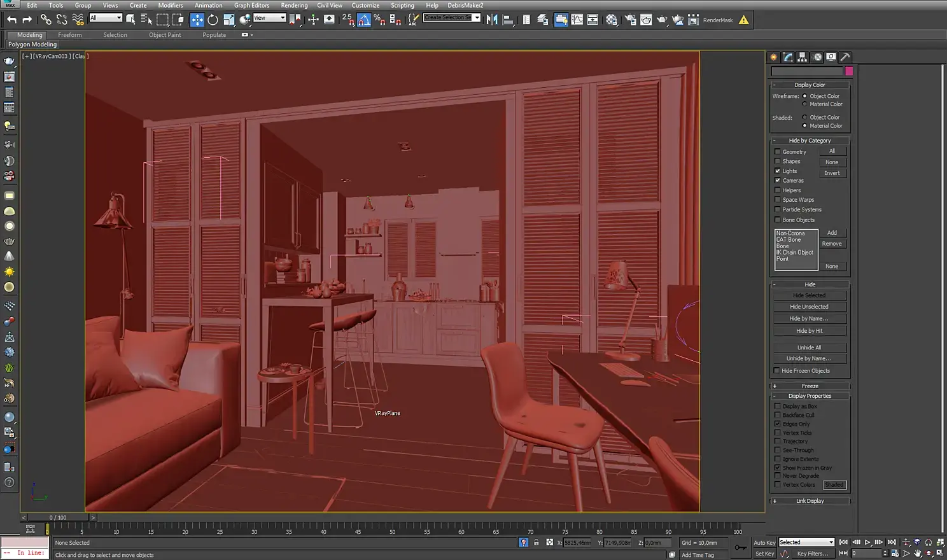Viewport: 947px width, 560px height.
Task: Open the Modify command panel tab
Action: point(788,57)
